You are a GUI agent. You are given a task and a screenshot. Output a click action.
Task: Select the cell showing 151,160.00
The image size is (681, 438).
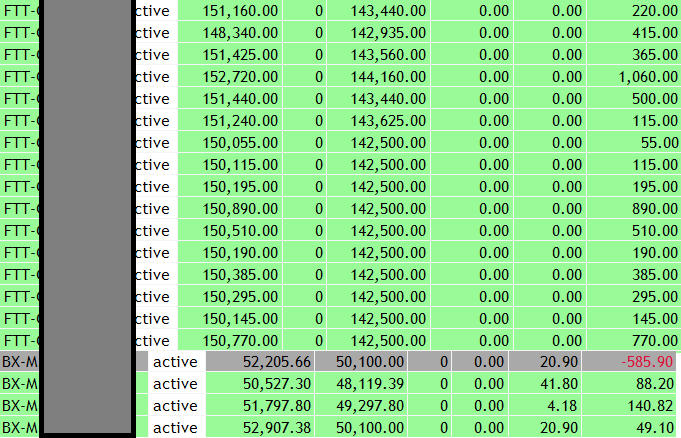[x=230, y=10]
